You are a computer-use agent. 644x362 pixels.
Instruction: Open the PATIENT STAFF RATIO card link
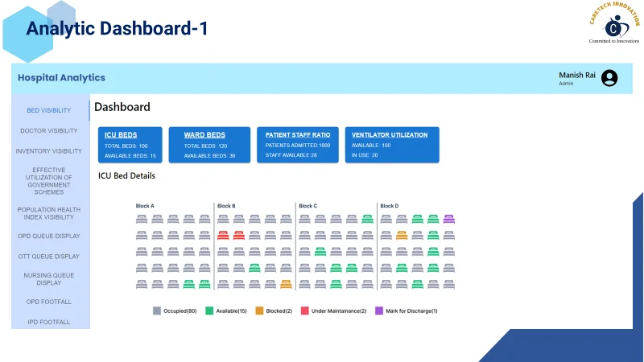click(x=298, y=134)
